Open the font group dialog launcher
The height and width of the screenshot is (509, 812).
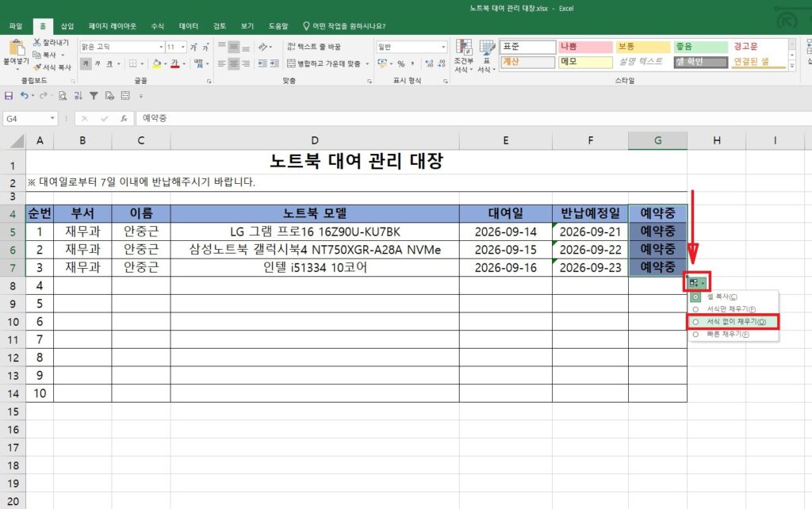[209, 82]
